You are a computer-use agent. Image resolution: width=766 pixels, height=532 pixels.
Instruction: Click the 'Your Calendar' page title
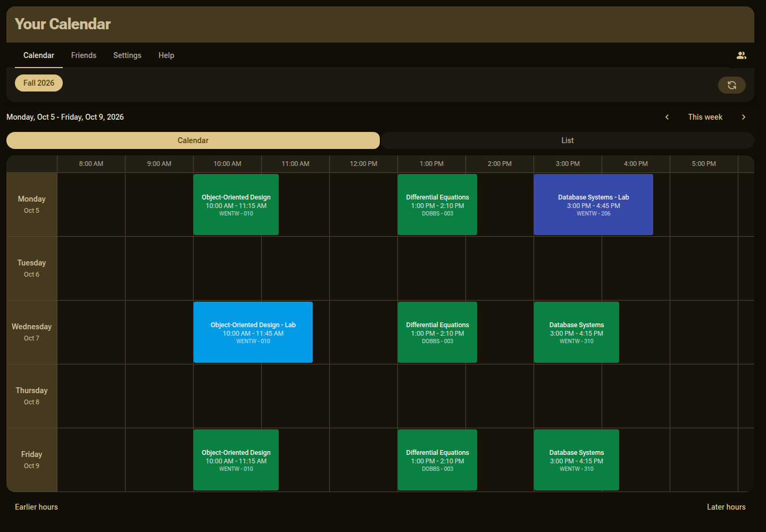63,24
